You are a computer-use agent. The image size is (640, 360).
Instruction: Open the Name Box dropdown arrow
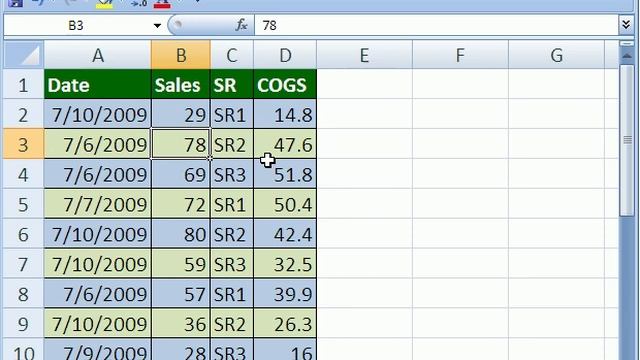pos(157,26)
